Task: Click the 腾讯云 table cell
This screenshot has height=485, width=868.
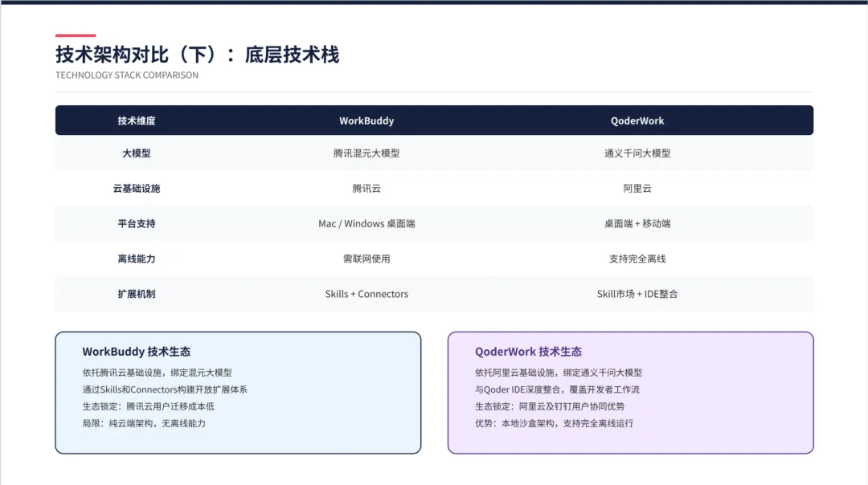Action: pyautogui.click(x=366, y=189)
